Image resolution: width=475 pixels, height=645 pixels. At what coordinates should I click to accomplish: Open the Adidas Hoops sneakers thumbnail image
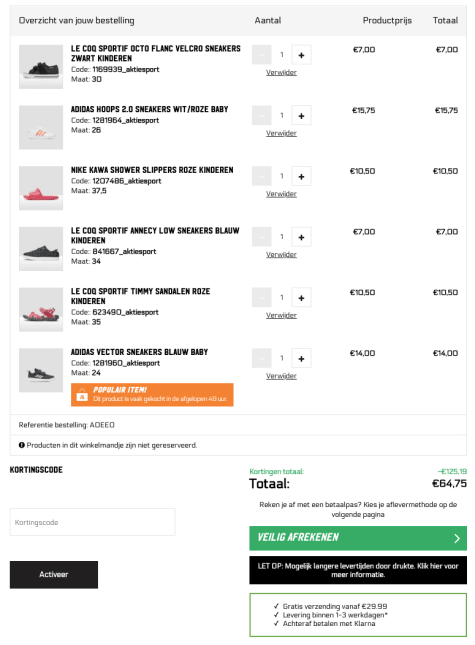pyautogui.click(x=41, y=128)
